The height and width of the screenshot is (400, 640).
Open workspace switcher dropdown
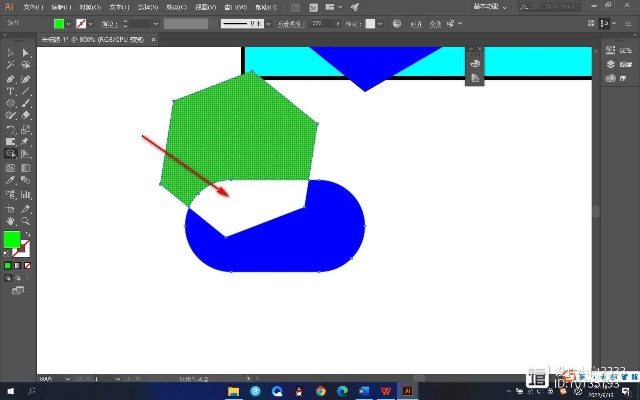click(490, 7)
